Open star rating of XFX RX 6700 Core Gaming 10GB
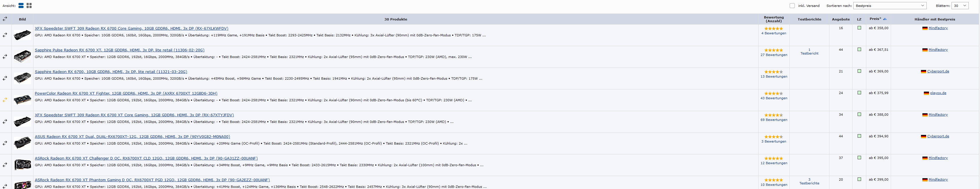 (x=774, y=29)
